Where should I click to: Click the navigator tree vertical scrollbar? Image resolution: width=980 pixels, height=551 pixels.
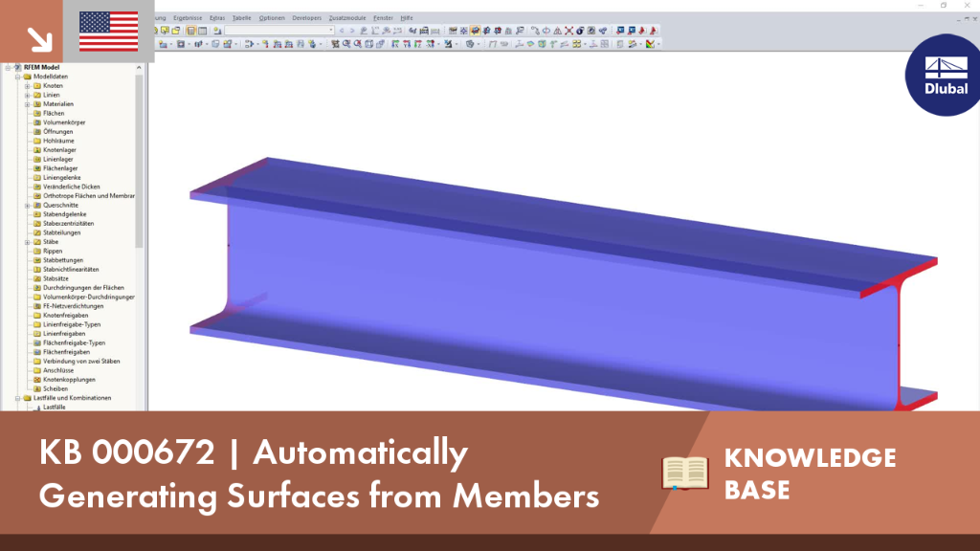point(140,163)
